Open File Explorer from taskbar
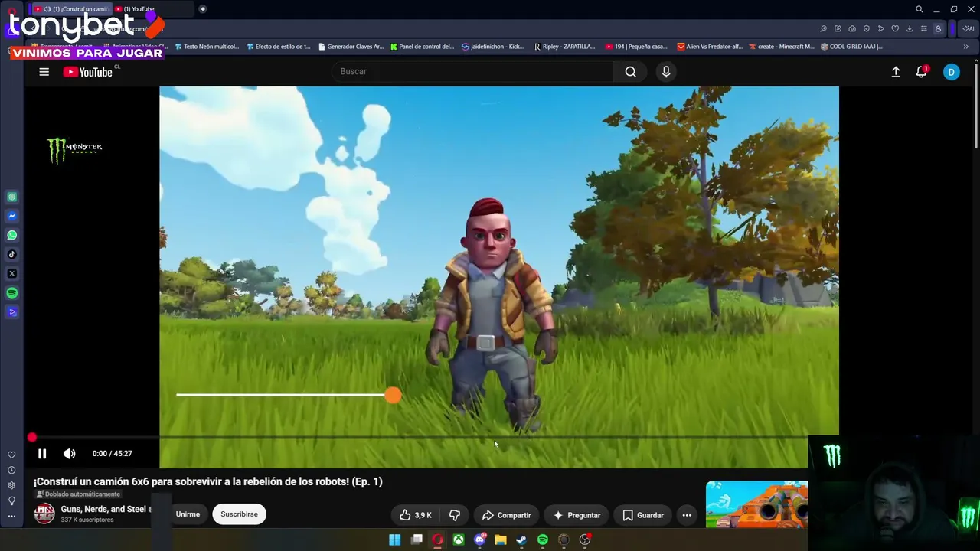This screenshot has height=551, width=980. [500, 540]
